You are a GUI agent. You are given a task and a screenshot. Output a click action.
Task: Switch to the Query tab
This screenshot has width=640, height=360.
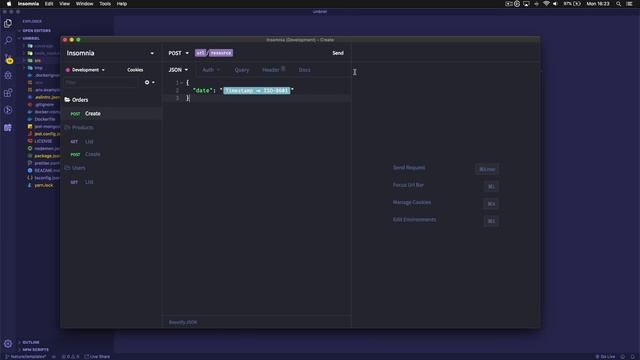[x=242, y=70]
